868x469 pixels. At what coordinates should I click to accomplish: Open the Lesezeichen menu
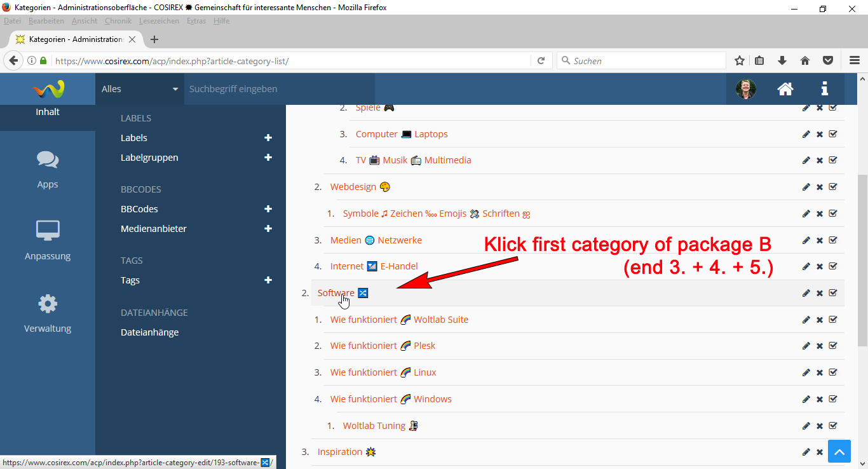159,21
